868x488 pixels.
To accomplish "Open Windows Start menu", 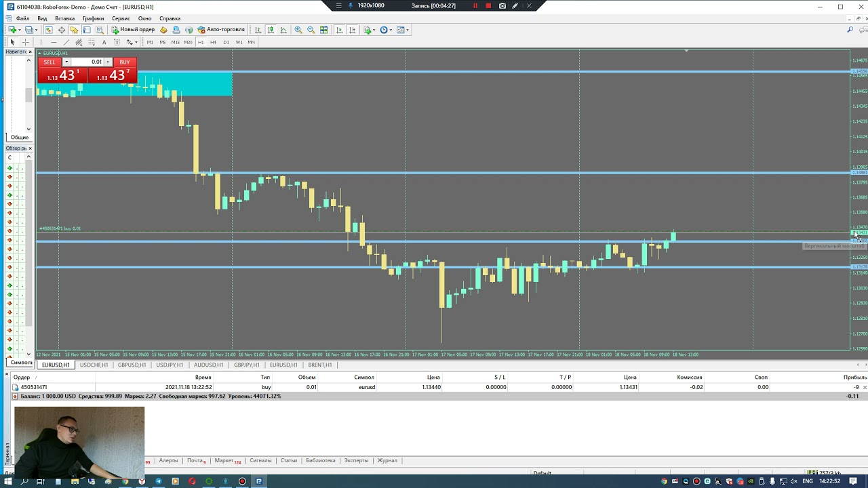I will click(x=7, y=481).
